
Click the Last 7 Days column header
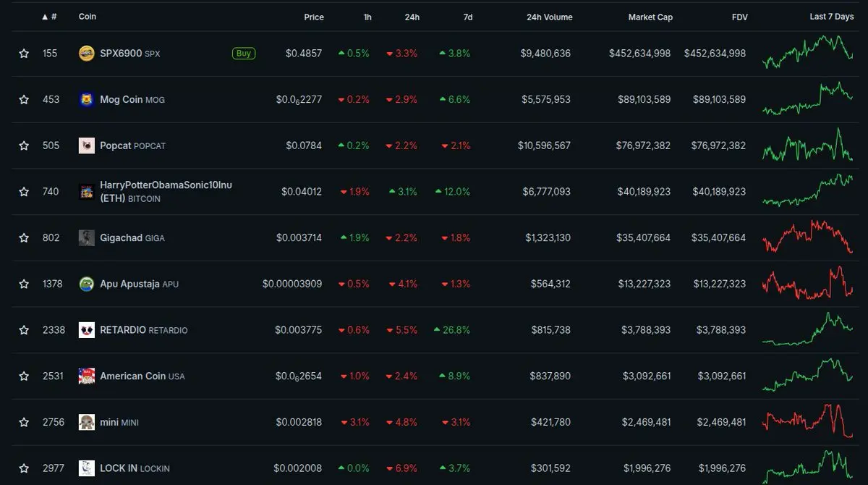coord(831,17)
